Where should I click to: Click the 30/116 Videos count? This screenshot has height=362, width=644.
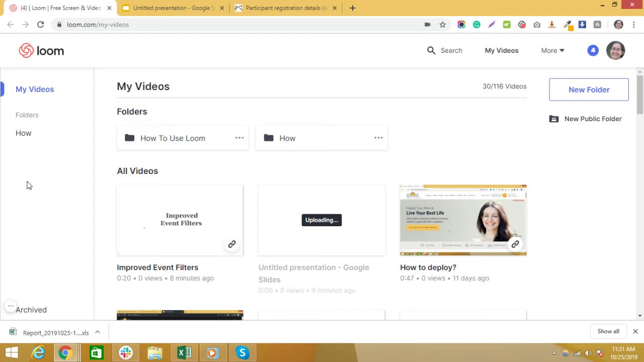pyautogui.click(x=504, y=86)
